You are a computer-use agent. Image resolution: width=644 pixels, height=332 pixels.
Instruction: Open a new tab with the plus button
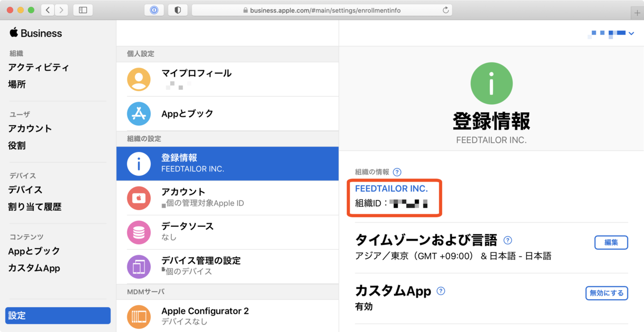click(x=638, y=13)
